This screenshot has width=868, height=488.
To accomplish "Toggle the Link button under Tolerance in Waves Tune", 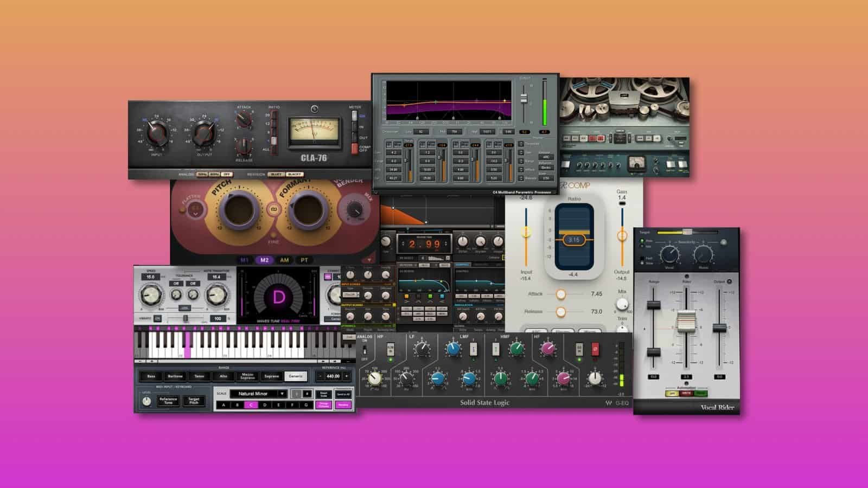I will [184, 308].
